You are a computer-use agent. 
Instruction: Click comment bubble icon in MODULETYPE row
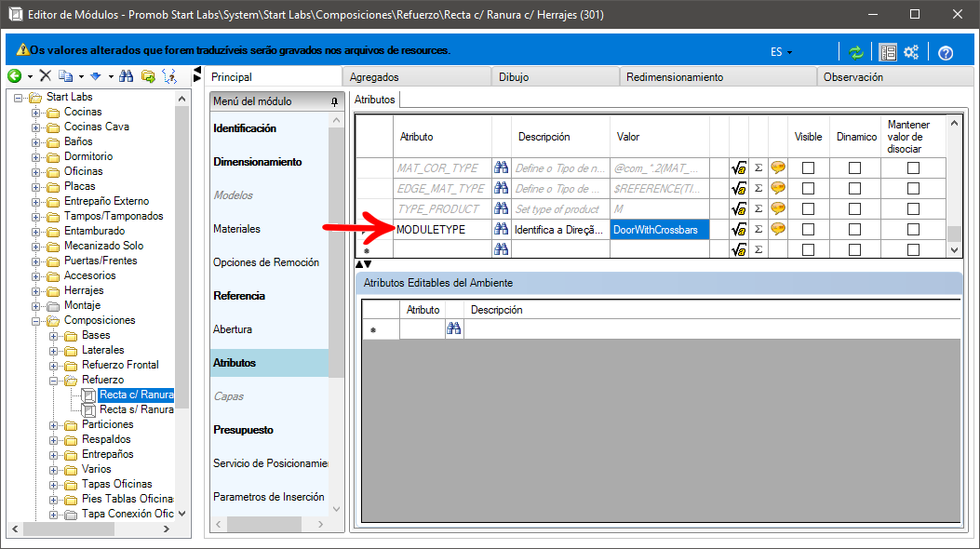(x=778, y=229)
